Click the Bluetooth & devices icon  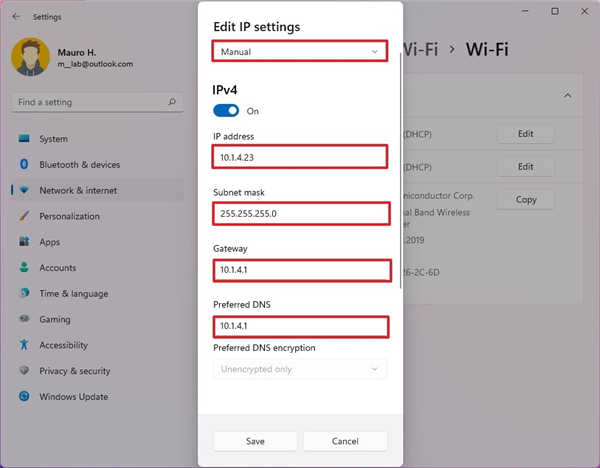[x=23, y=165]
